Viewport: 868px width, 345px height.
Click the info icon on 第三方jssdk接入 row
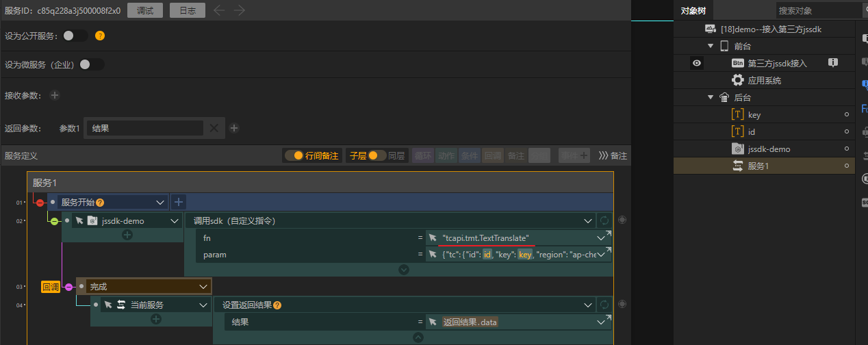click(x=833, y=63)
